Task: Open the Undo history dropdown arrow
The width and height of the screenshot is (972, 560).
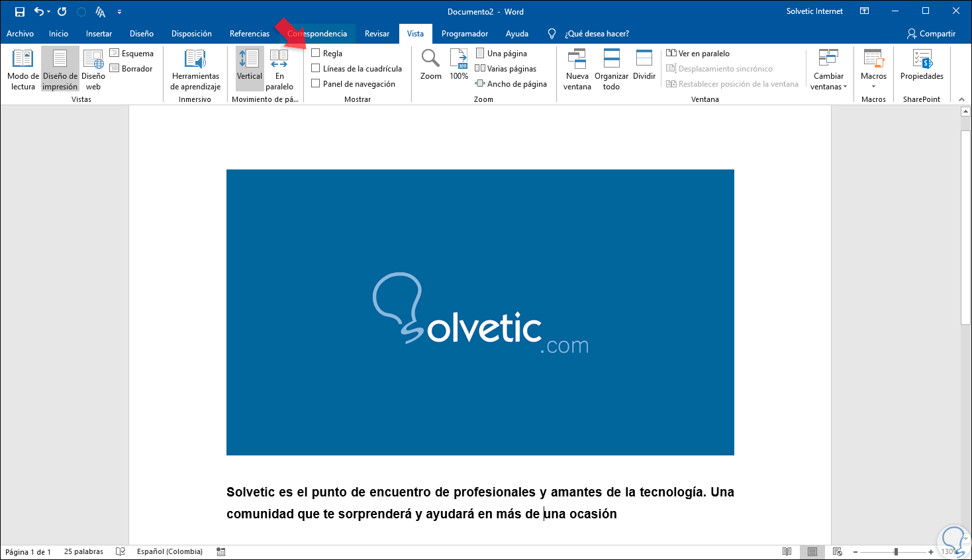Action: click(x=49, y=12)
